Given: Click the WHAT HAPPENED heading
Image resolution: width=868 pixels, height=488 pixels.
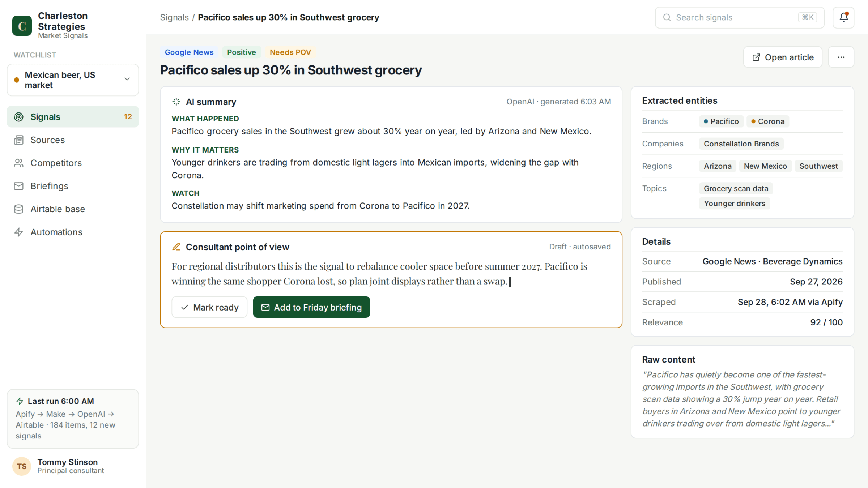Looking at the screenshot, I should click(x=205, y=119).
